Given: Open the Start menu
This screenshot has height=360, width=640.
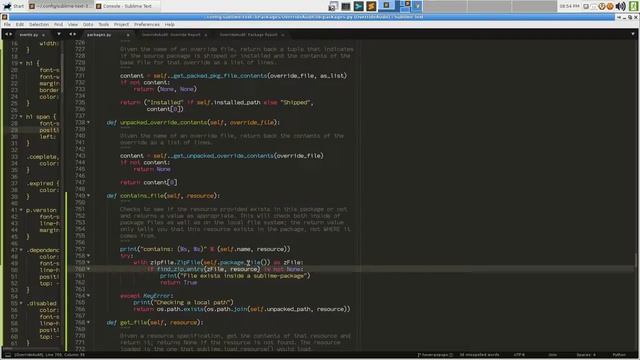Looking at the screenshot, I should point(13,6).
